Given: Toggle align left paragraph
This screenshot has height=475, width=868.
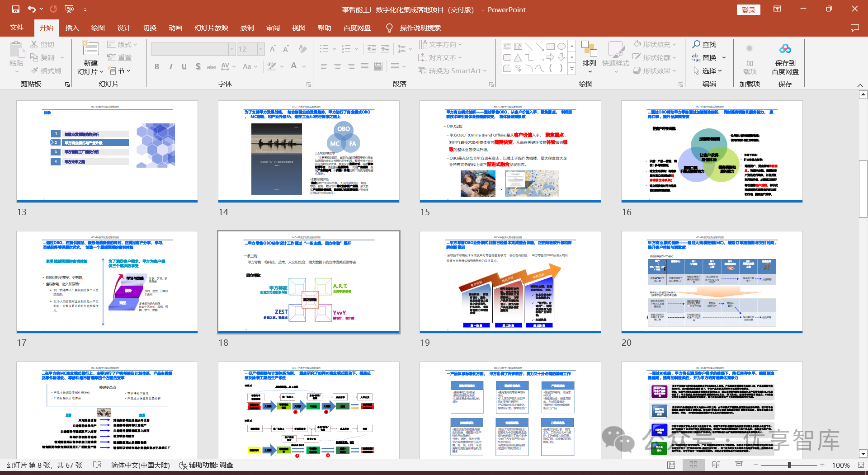Looking at the screenshot, I should pyautogui.click(x=324, y=66).
